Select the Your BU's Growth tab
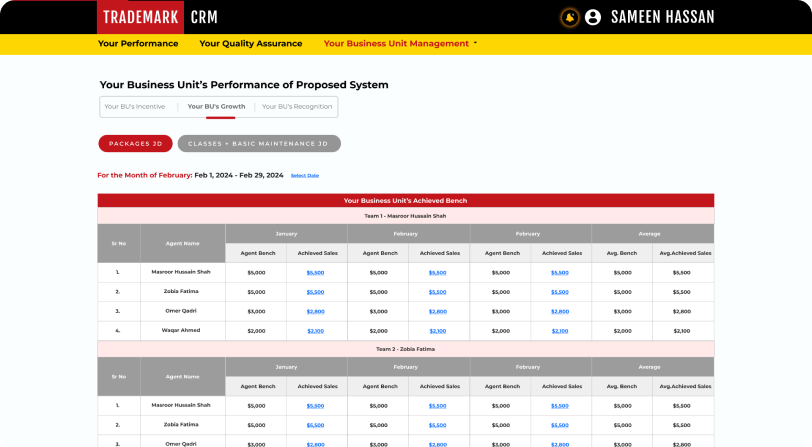The height and width of the screenshot is (447, 812). point(216,106)
